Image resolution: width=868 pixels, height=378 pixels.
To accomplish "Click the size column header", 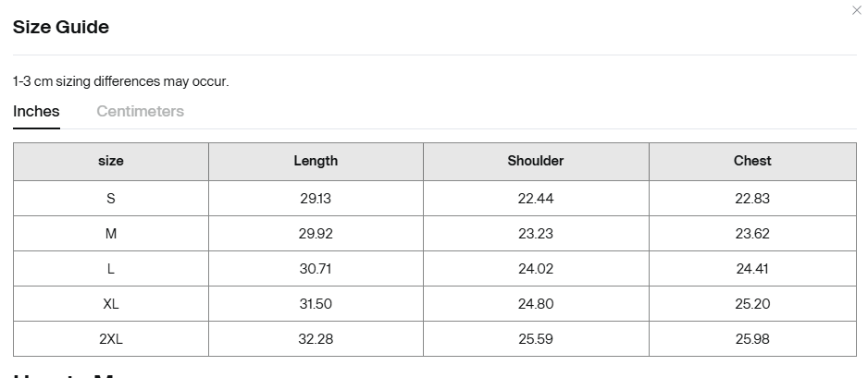I will click(111, 162).
